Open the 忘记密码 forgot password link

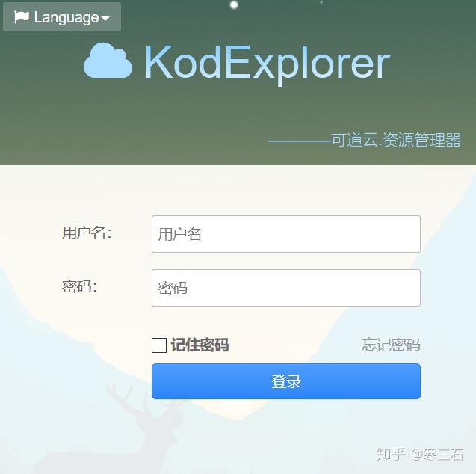pos(391,345)
